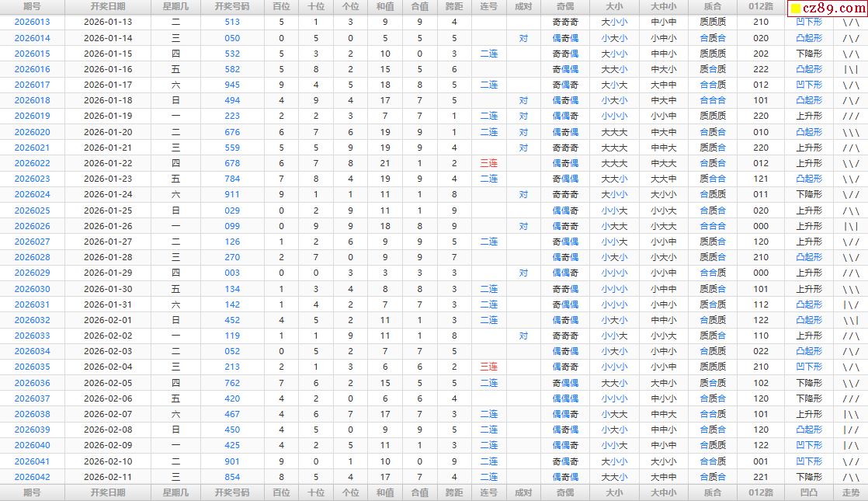This screenshot has width=868, height=501.
Task: Click winning number 099 in row 2026026
Action: coord(232,226)
